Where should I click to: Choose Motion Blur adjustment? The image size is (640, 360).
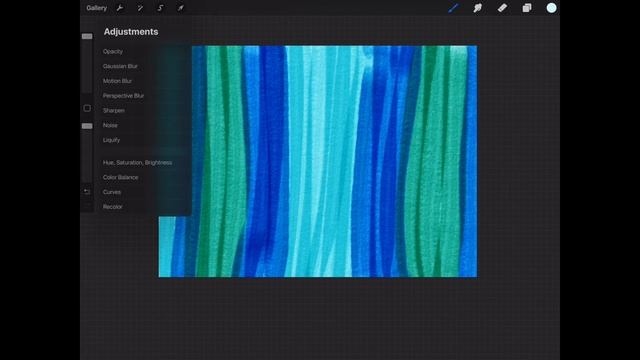(x=117, y=81)
